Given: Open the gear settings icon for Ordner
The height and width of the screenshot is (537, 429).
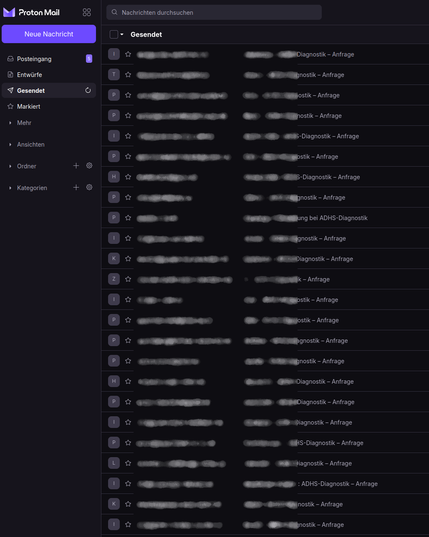Looking at the screenshot, I should (89, 166).
